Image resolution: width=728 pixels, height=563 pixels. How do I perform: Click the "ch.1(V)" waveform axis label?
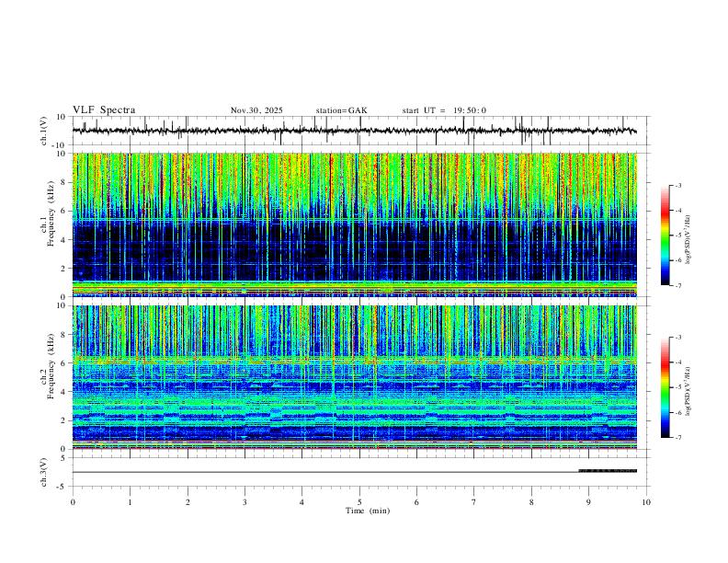[x=44, y=131]
